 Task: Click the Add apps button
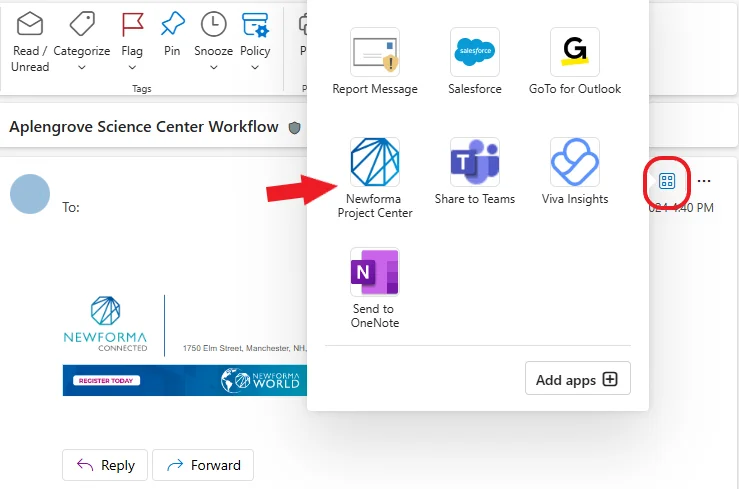pos(578,378)
